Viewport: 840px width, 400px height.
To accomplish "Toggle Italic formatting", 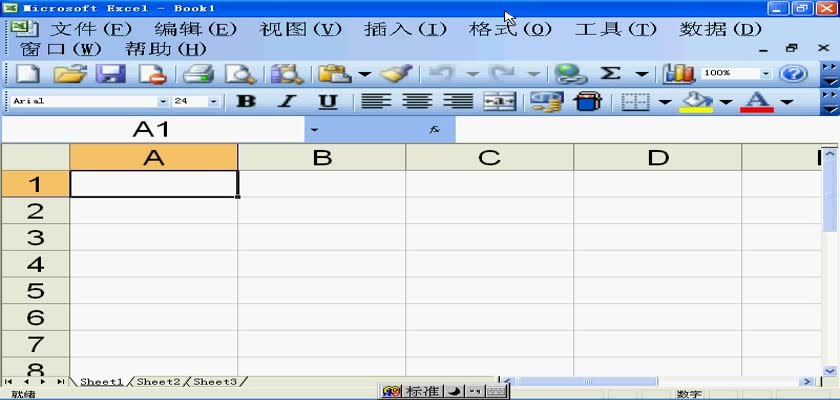I will coord(286,102).
